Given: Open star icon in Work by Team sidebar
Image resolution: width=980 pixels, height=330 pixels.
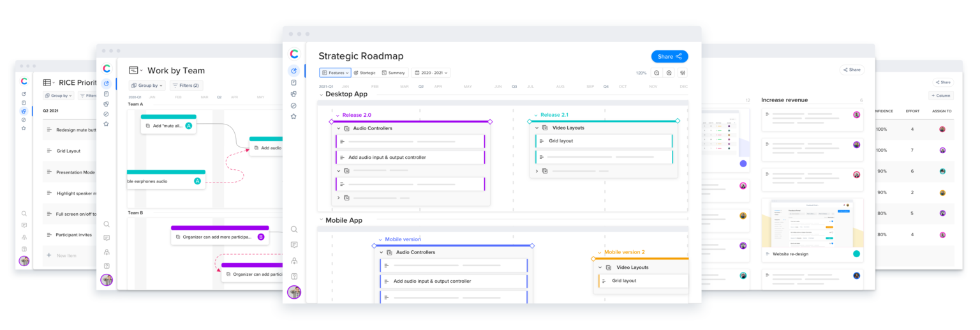Looking at the screenshot, I should pos(107,124).
